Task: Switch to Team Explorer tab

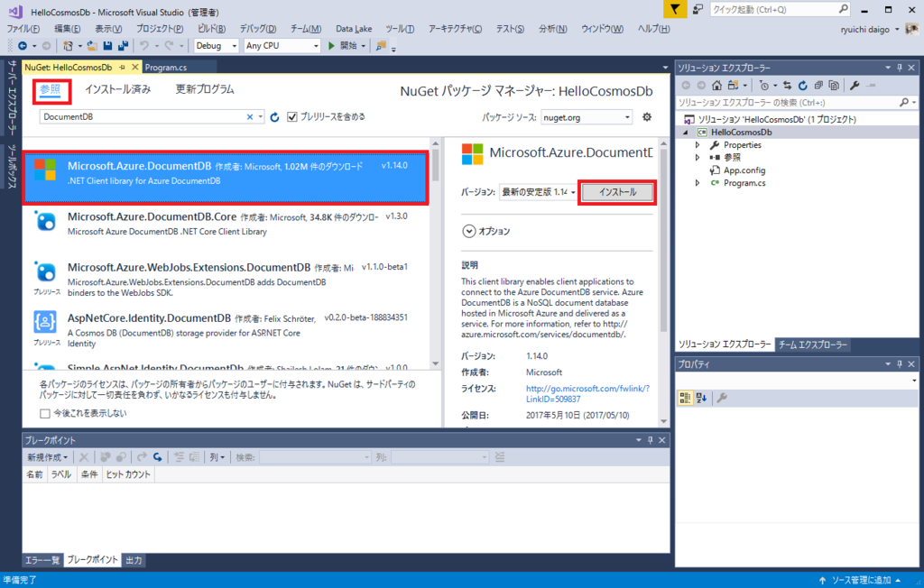Action: (x=812, y=345)
